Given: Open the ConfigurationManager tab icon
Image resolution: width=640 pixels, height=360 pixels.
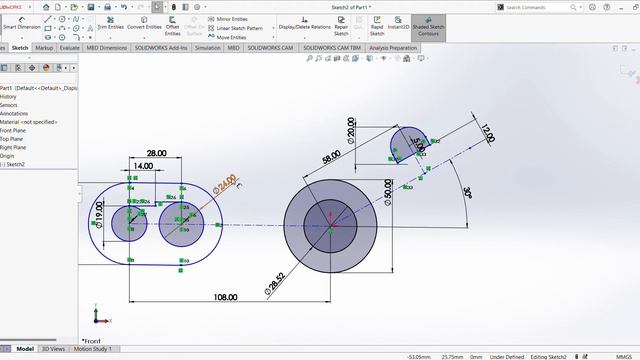Looking at the screenshot, I should [x=18, y=68].
